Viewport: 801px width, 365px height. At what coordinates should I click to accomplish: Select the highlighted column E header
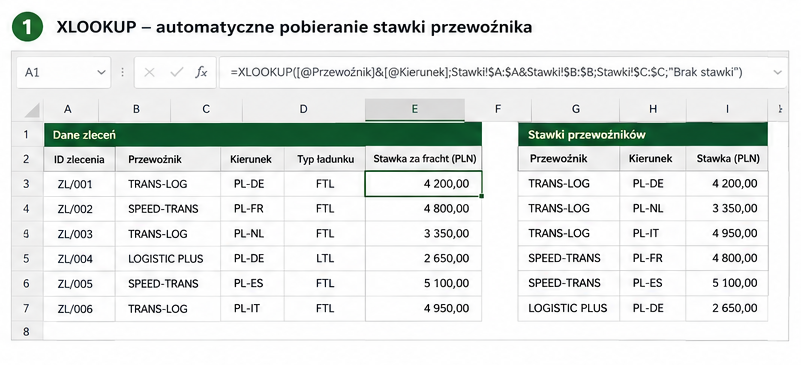tap(415, 109)
